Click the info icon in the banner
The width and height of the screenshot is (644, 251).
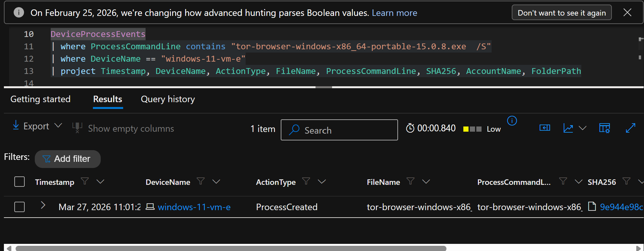19,13
